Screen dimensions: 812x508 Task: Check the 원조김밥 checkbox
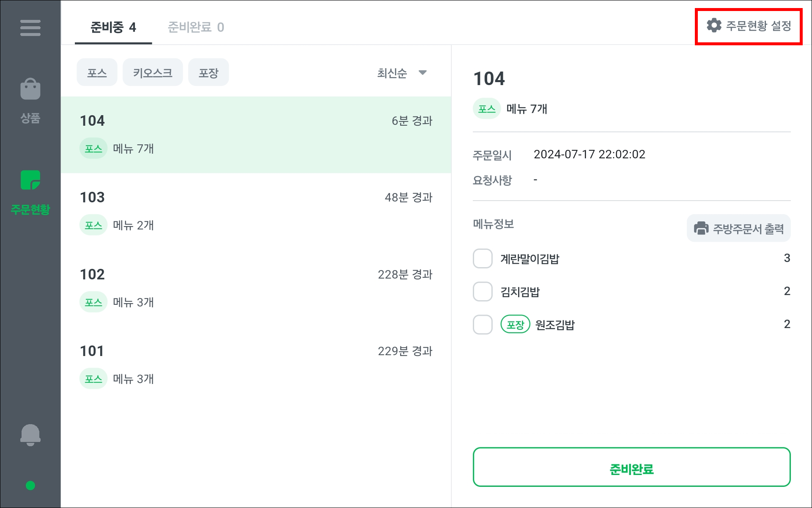point(483,325)
